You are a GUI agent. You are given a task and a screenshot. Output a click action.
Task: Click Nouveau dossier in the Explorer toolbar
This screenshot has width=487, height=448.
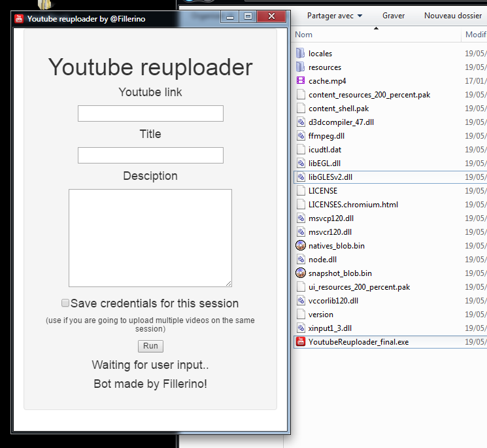(x=453, y=16)
